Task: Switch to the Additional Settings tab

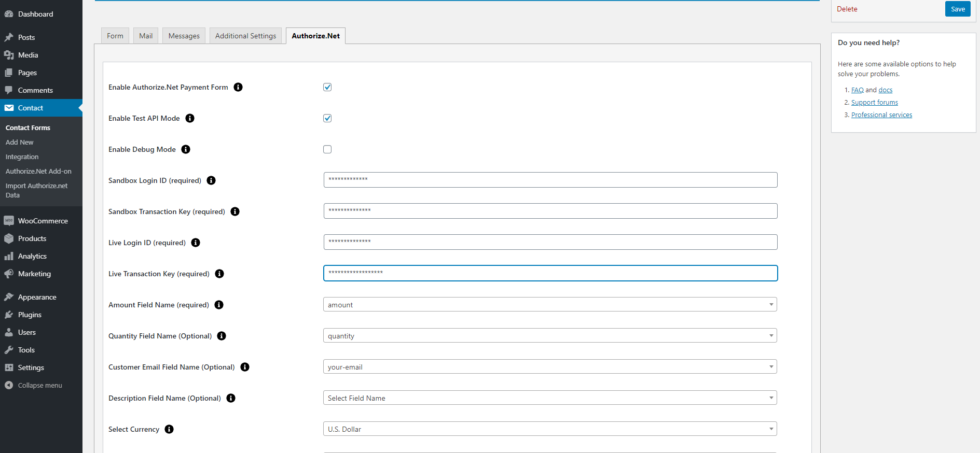Action: tap(246, 36)
